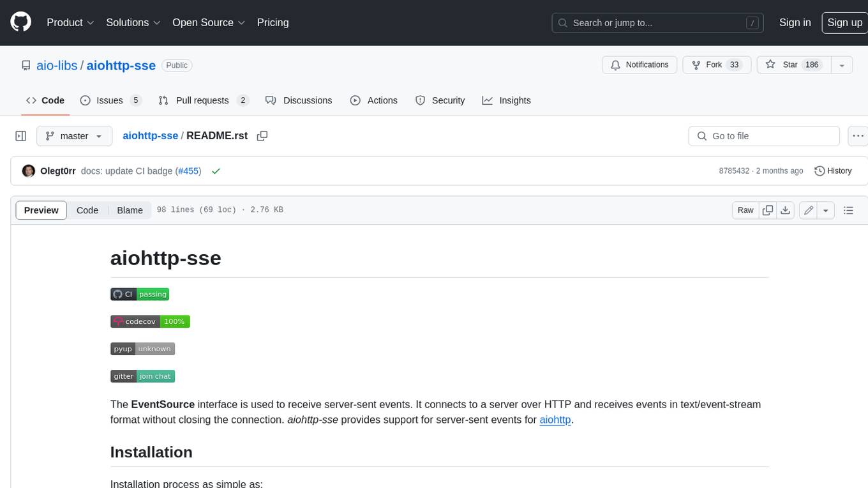Screen dimensions: 868x488
Task: Click the Search or jump to field
Action: 658,22
